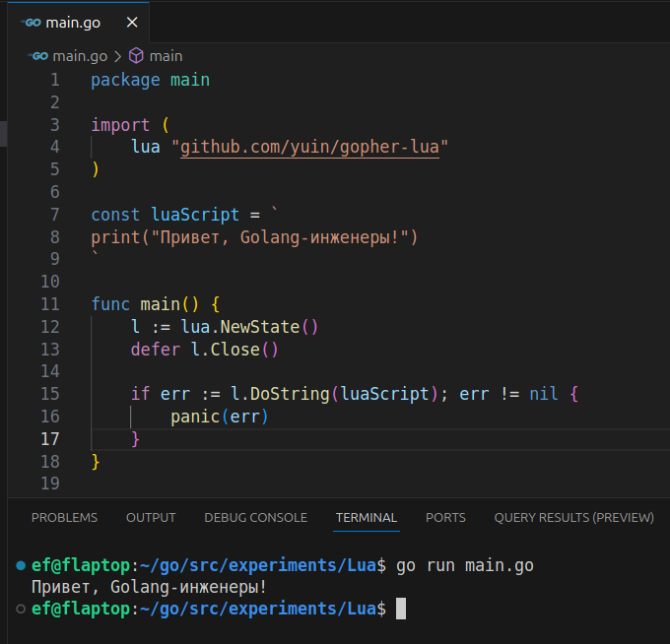Click 'DoString' call on line 15
This screenshot has width=670, height=644.
290,394
